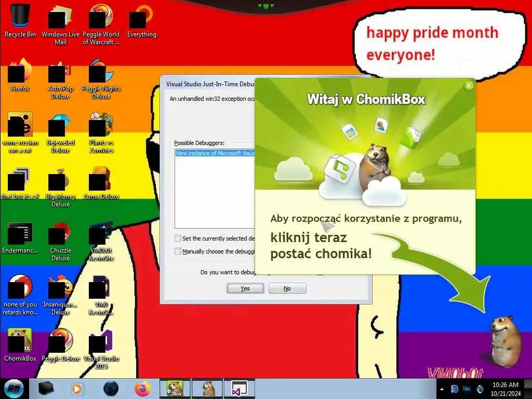Click the hamster character on desktop
The width and height of the screenshot is (532, 399).
tap(506, 341)
